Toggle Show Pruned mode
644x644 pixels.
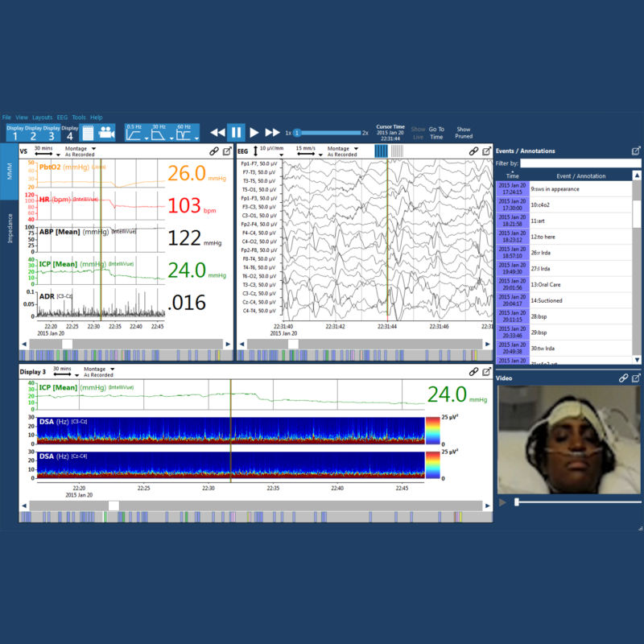pyautogui.click(x=464, y=131)
